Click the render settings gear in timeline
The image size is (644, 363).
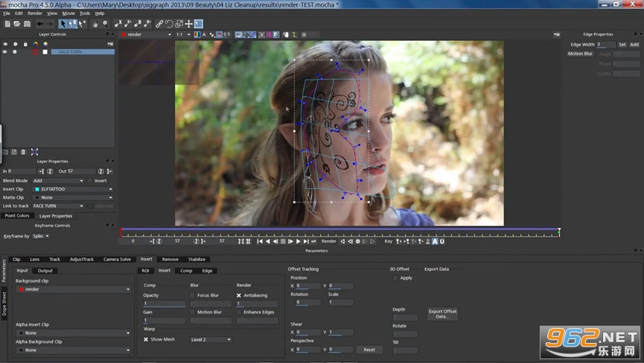(x=357, y=242)
